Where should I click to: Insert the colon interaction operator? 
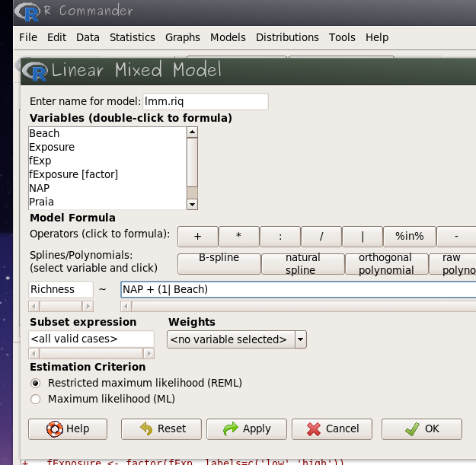click(280, 237)
